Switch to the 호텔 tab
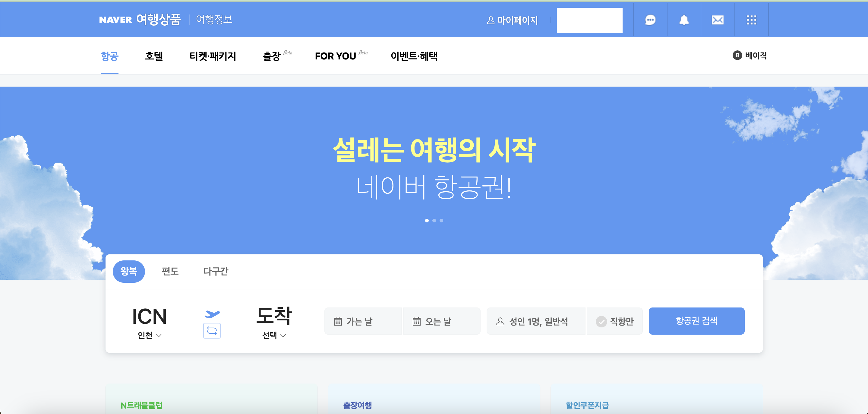The image size is (868, 414). point(154,56)
